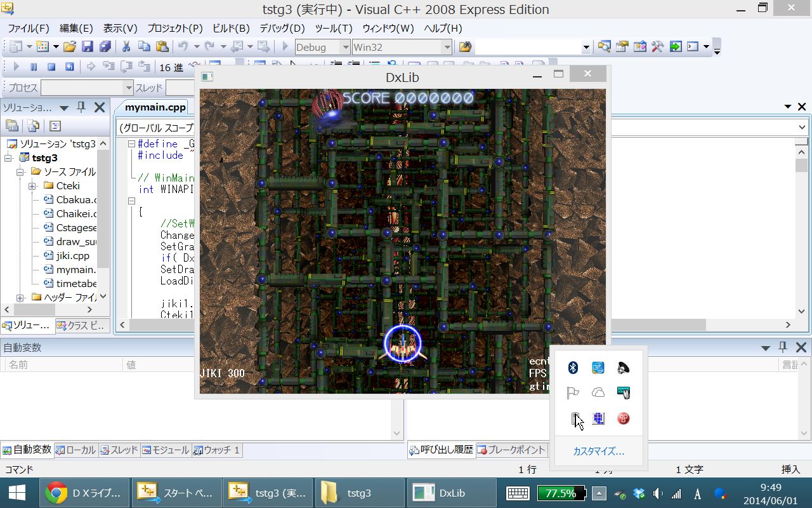
Task: Switch to the DxLib taskbar button
Action: pos(452,493)
